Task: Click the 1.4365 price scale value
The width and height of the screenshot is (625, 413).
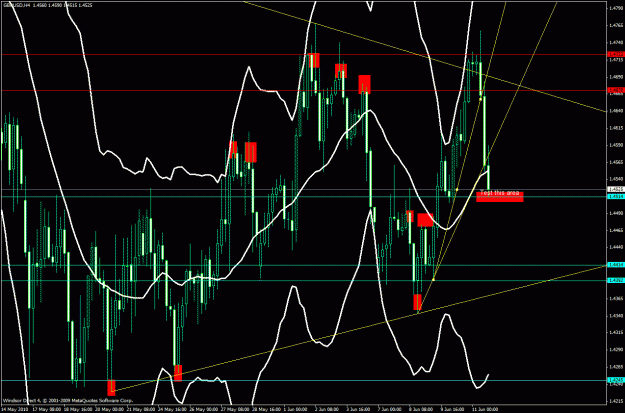Action: tap(614, 299)
